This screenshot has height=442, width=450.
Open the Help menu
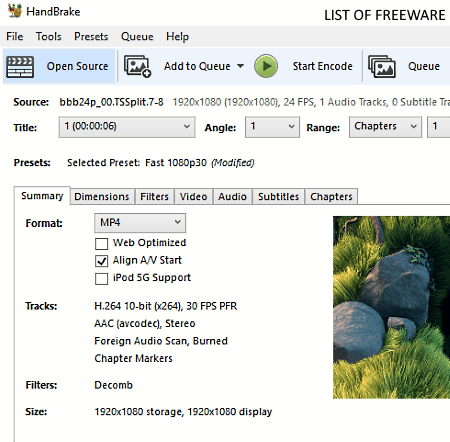(177, 36)
